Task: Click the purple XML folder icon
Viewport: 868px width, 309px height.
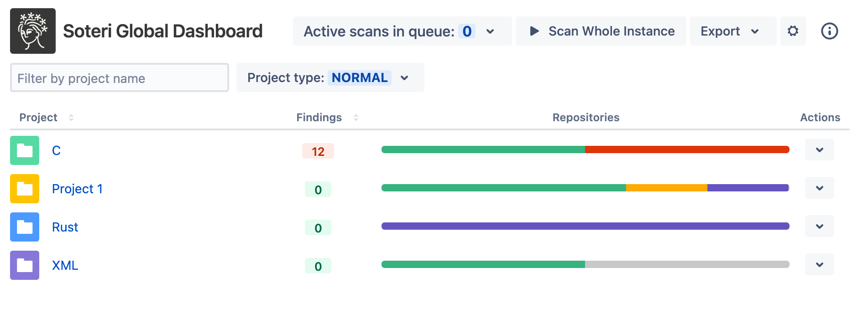Action: coord(25,265)
